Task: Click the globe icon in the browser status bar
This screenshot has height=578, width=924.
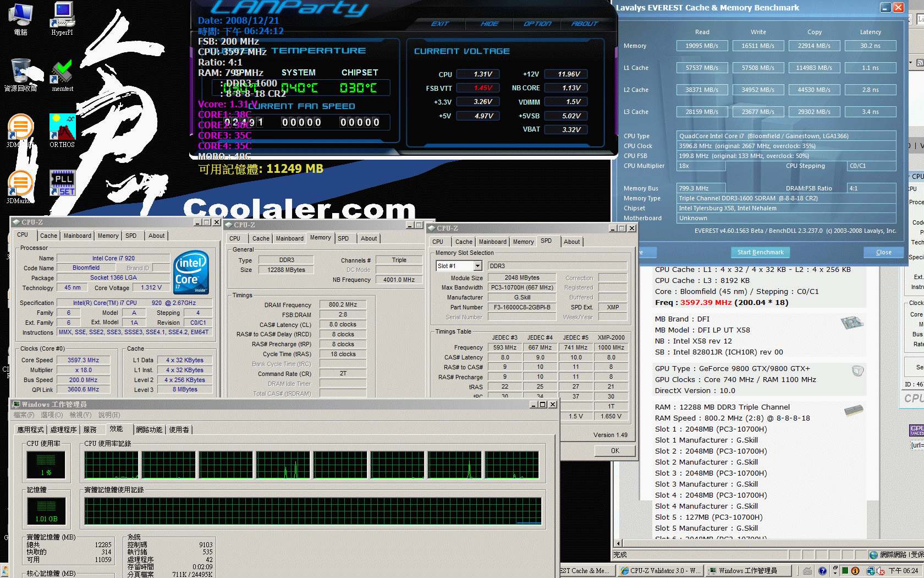Action: (873, 554)
